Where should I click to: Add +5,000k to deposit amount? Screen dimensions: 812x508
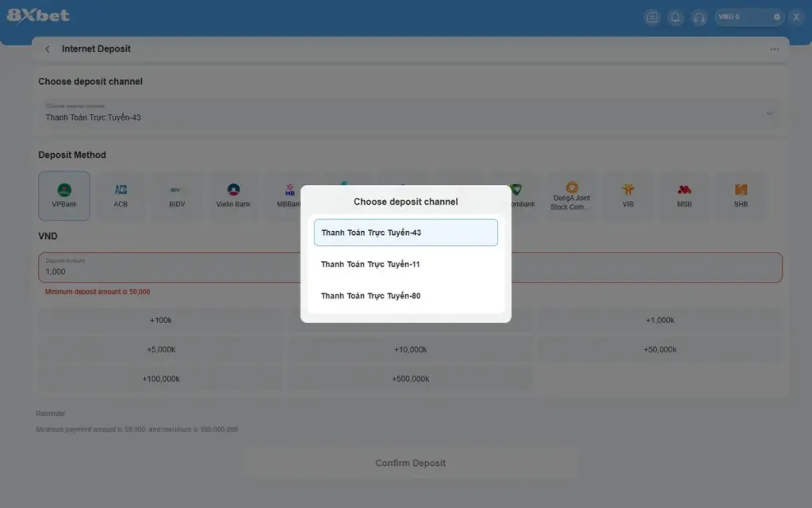point(160,349)
